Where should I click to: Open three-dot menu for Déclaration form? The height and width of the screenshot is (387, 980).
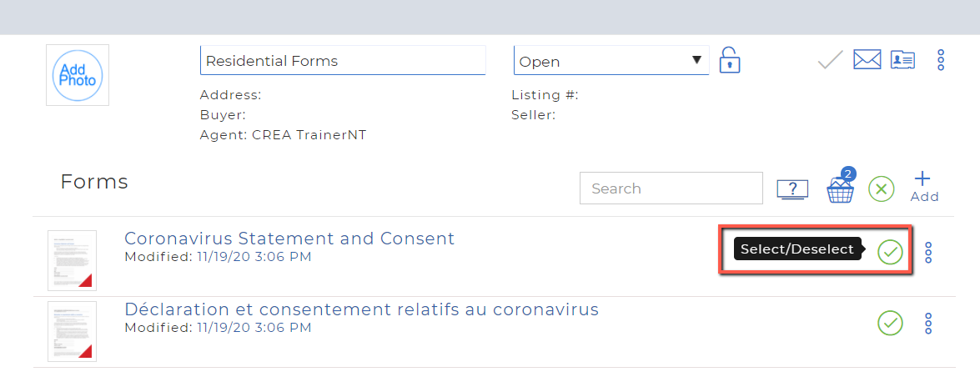point(928,324)
